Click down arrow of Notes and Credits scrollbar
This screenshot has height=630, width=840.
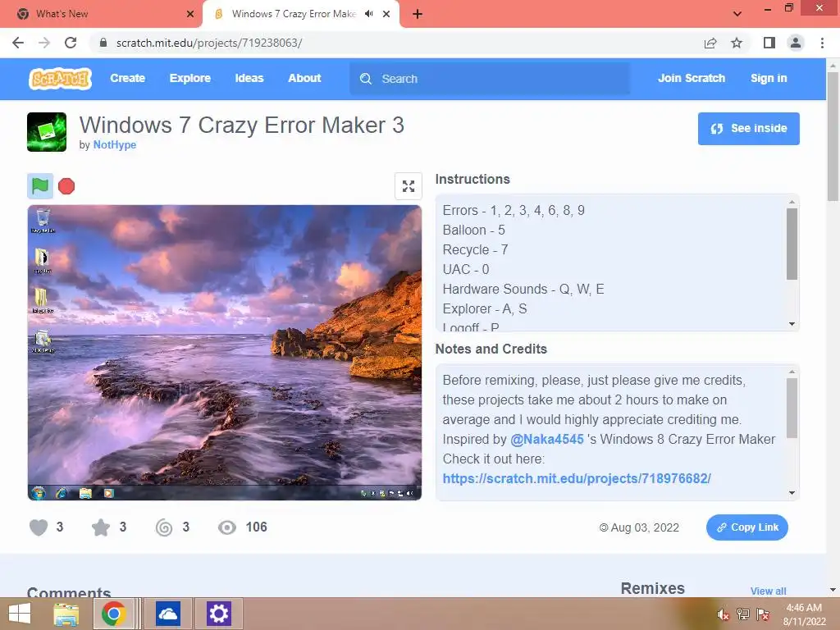792,493
